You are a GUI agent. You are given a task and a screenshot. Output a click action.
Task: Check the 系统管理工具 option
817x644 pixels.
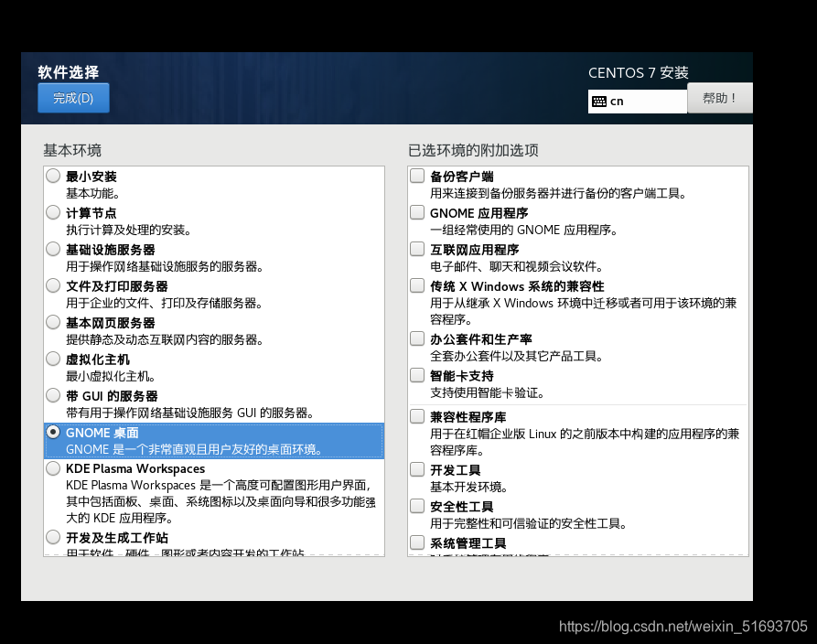click(417, 542)
